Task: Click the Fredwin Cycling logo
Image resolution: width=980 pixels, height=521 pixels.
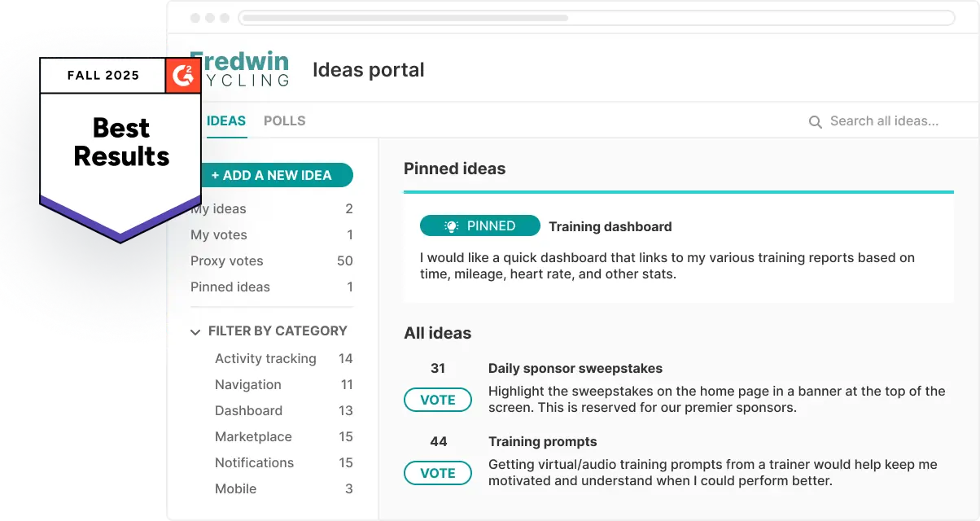Action: tap(241, 70)
